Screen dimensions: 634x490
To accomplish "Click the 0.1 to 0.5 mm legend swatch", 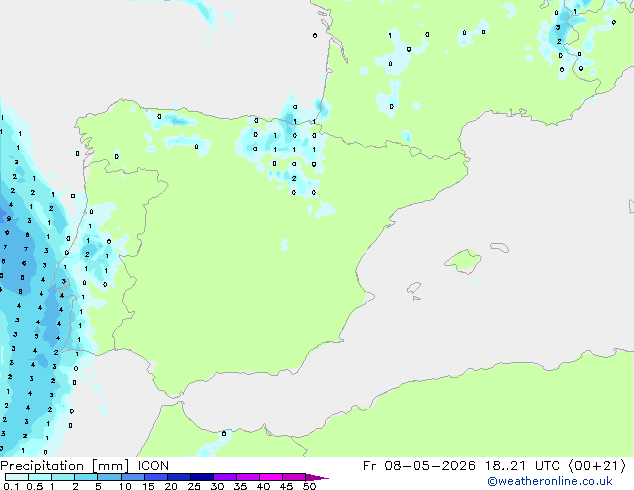I will click(17, 477).
